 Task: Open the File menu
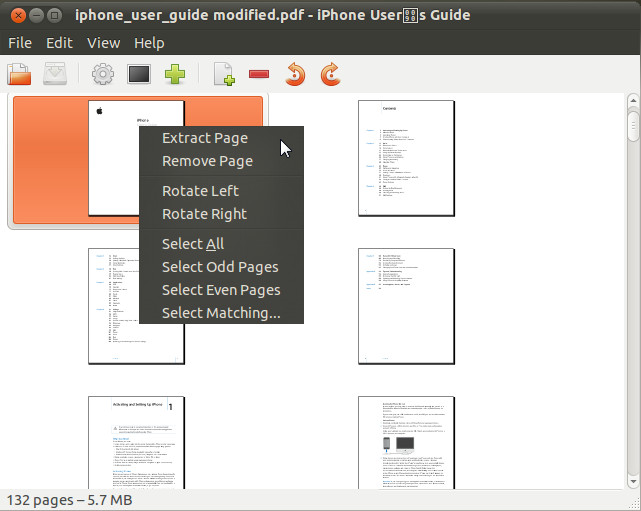[x=20, y=43]
